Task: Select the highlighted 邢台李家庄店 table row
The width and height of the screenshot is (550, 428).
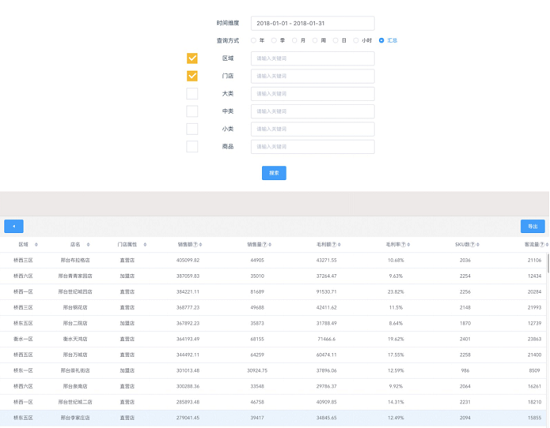Action: 273,418
